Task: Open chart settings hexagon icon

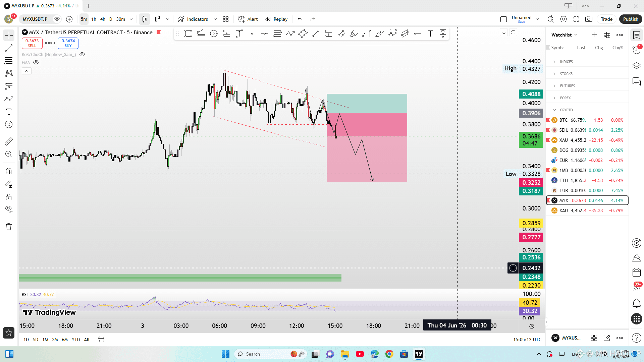Action: click(563, 19)
